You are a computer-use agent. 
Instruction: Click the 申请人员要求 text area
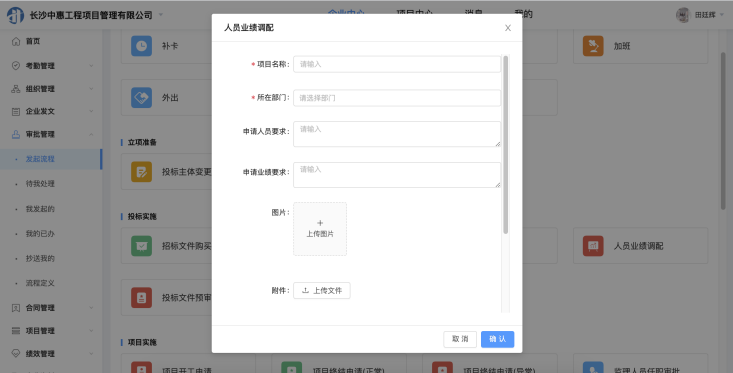397,134
